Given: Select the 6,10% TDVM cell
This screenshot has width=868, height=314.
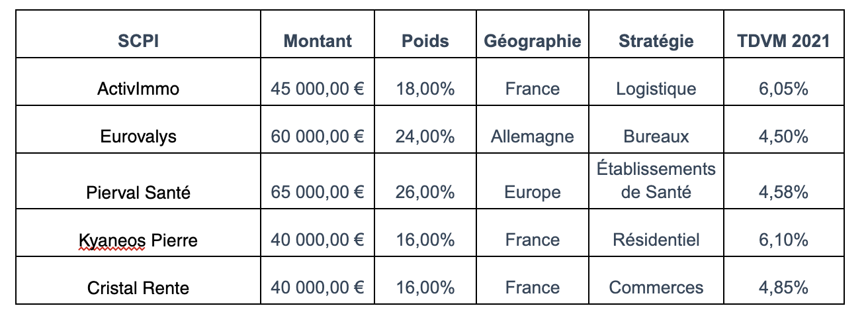Looking at the screenshot, I should [x=784, y=233].
